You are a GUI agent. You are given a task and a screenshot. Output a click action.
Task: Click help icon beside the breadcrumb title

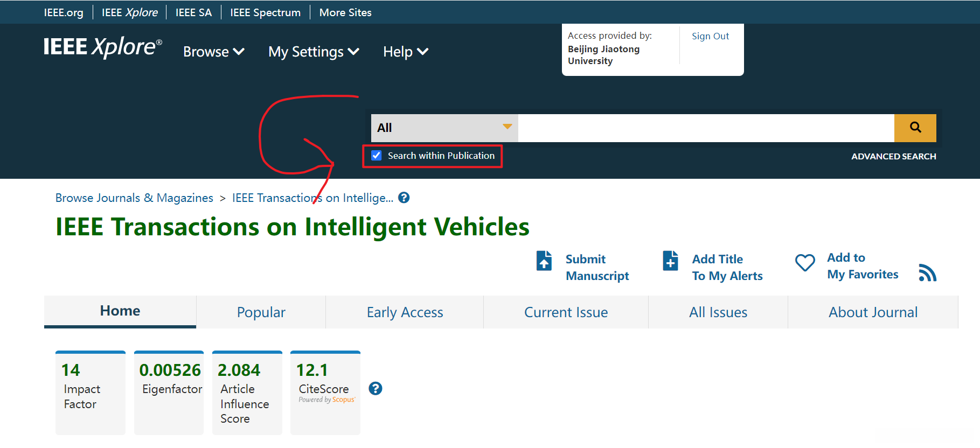pos(404,198)
